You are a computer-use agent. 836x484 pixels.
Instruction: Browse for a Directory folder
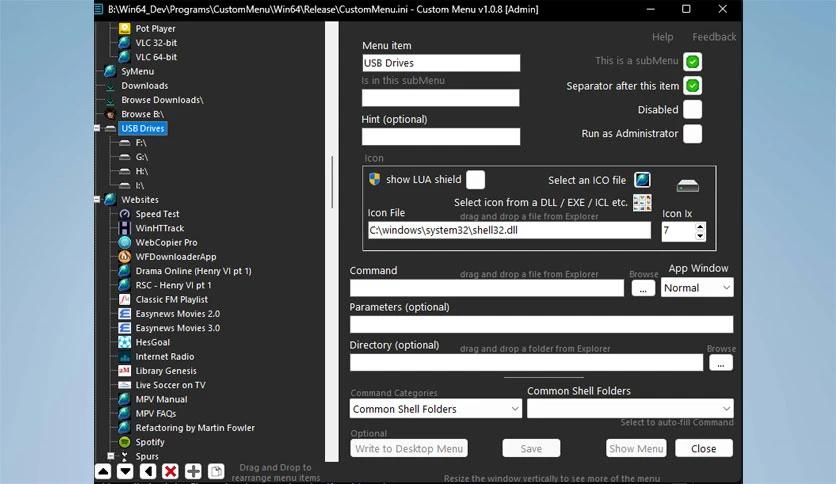click(721, 363)
